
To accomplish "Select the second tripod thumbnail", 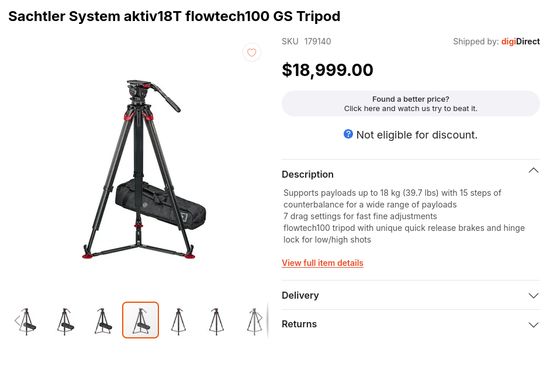I will [x=65, y=321].
